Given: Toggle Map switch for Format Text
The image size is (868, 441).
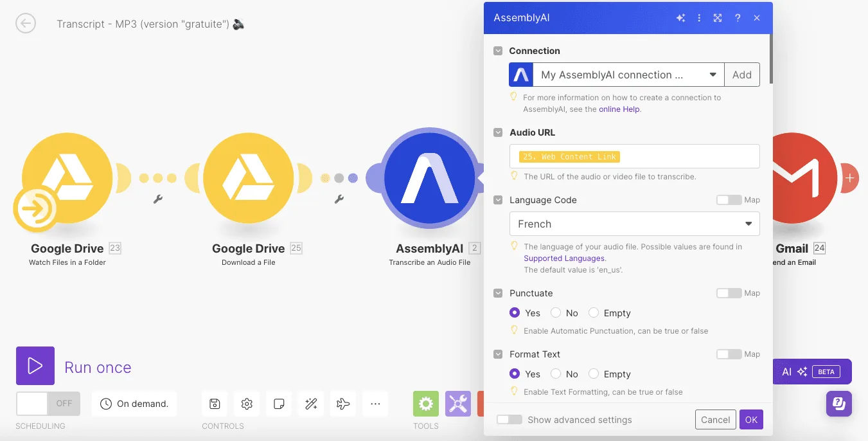Looking at the screenshot, I should 729,354.
